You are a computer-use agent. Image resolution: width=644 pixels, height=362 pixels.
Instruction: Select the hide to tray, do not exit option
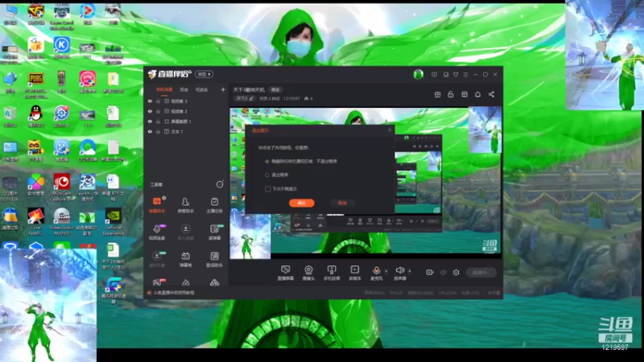click(x=267, y=162)
